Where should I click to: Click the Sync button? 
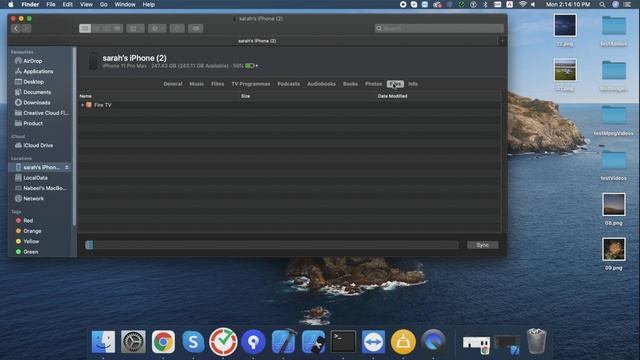[x=482, y=245]
